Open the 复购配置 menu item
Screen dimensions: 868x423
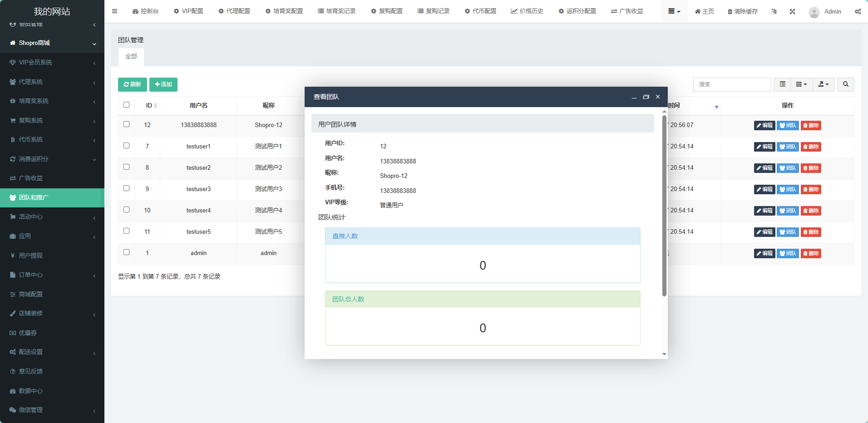pos(387,11)
